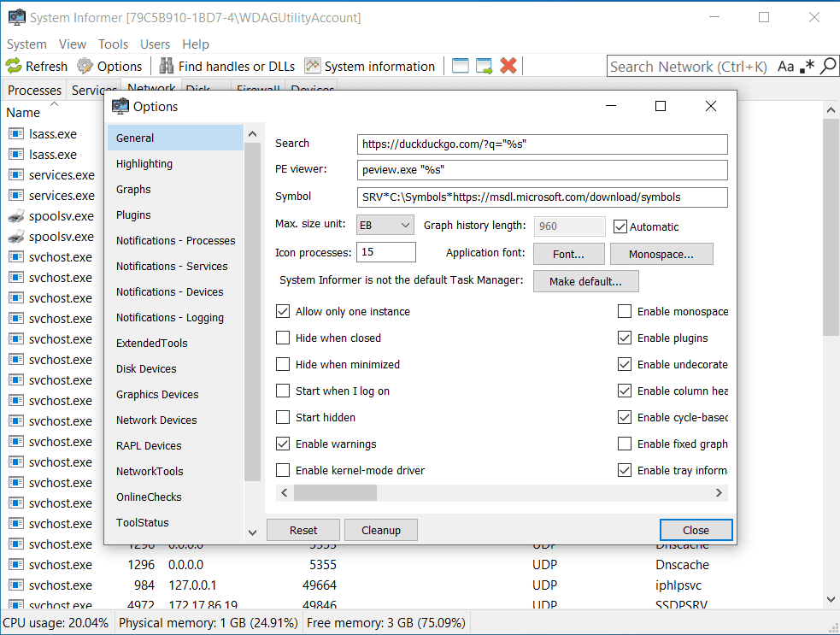Click main window scrollbar down arrow
This screenshot has height=635, width=840.
831,600
